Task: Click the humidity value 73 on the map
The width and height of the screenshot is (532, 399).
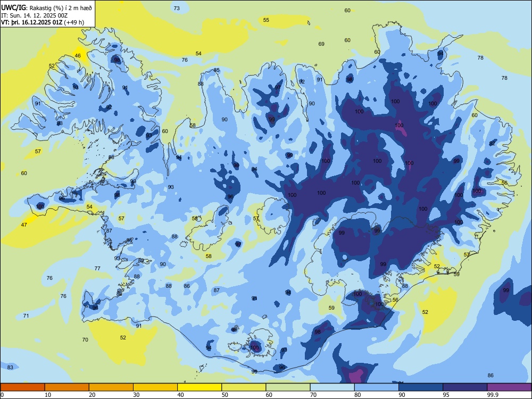Action: pos(177,8)
